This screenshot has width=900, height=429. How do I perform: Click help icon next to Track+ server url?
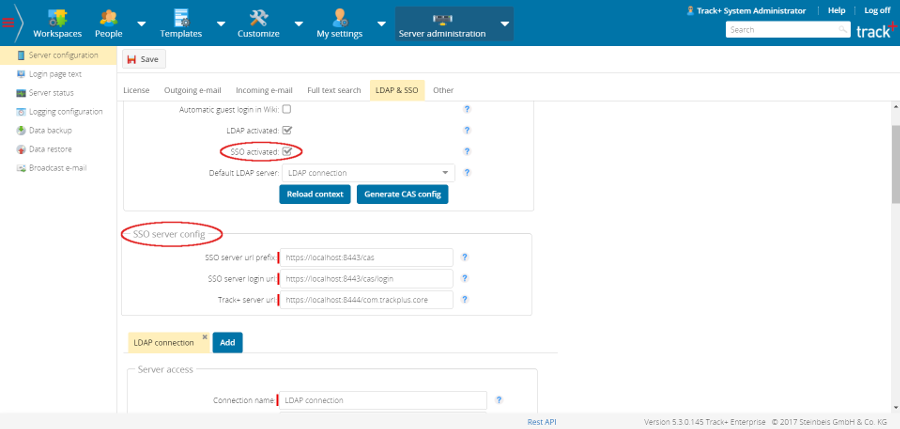click(464, 299)
